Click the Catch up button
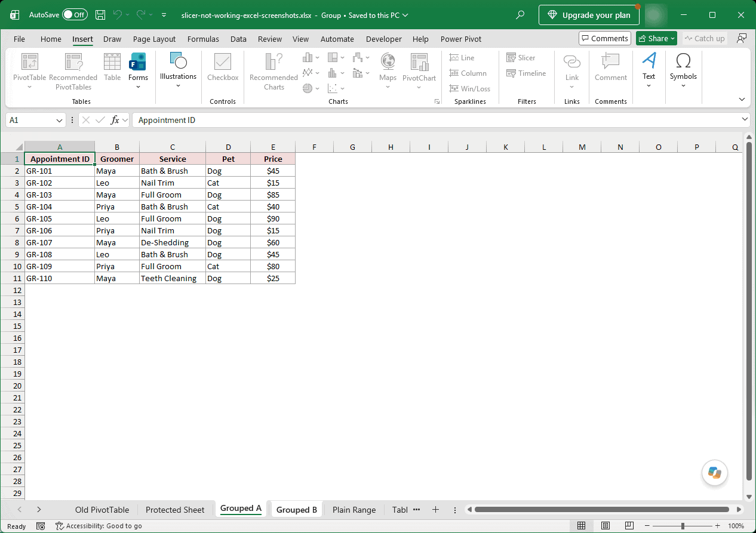 [704, 38]
